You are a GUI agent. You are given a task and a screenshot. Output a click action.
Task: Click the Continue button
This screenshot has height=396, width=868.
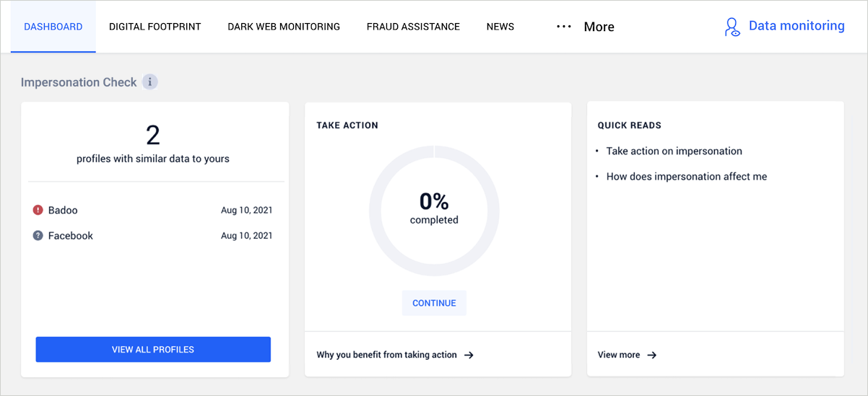434,303
